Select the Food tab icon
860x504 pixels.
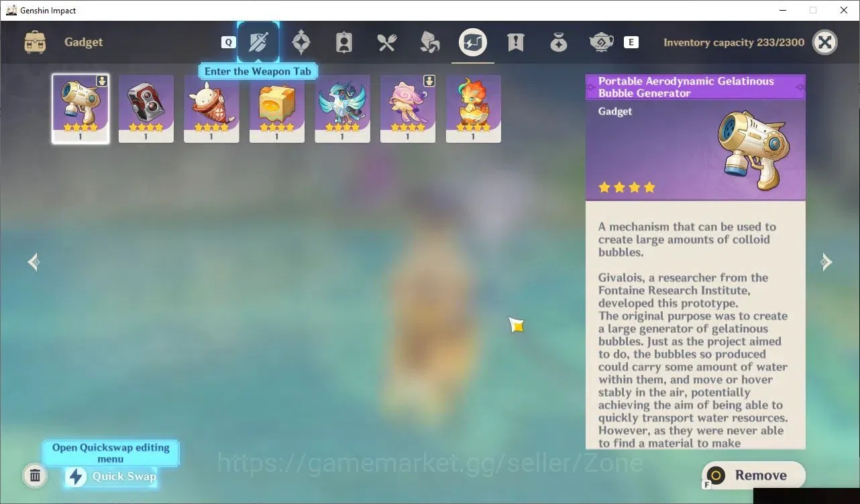click(x=387, y=42)
